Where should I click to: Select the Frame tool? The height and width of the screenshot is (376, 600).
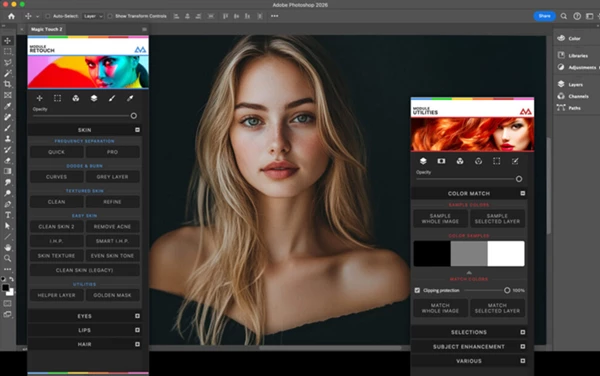7,95
